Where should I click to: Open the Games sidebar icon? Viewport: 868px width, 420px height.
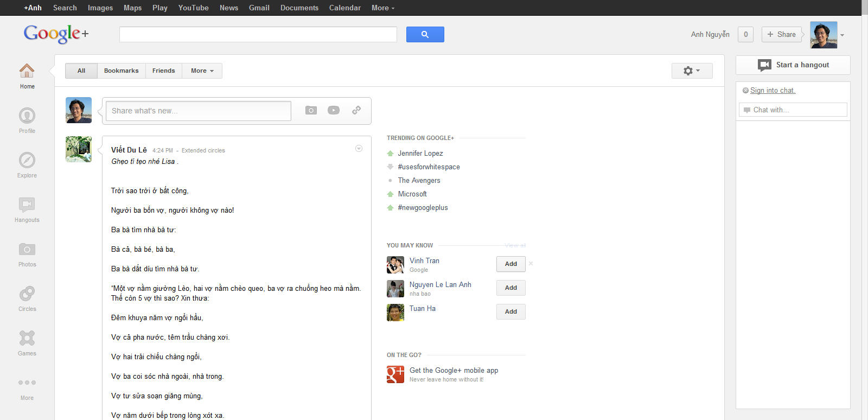click(x=27, y=338)
